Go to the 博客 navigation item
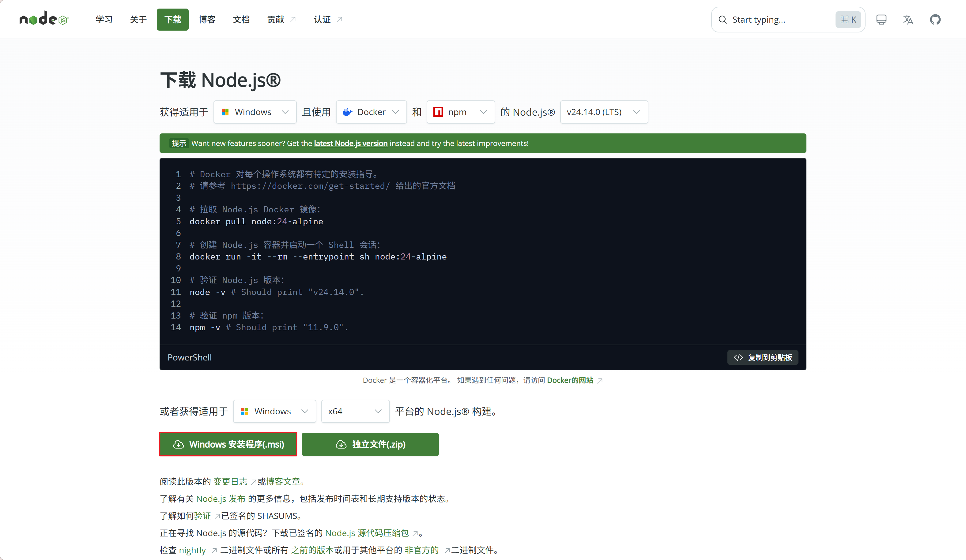The image size is (966, 560). (x=207, y=20)
